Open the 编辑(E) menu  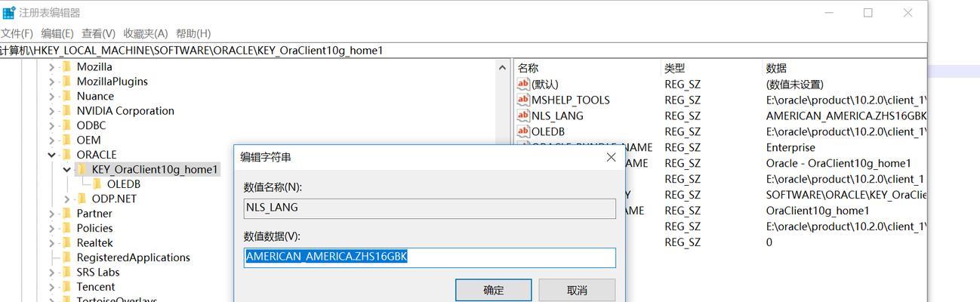[57, 33]
